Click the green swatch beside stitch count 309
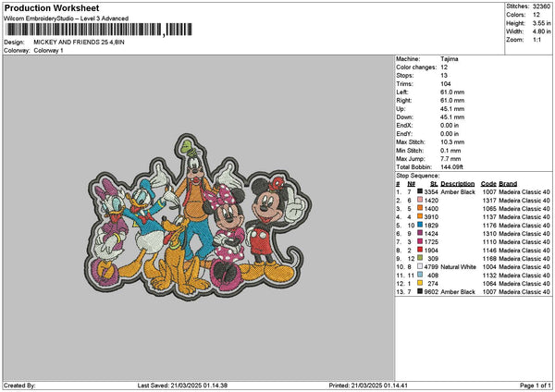The image size is (555, 392). pos(420,258)
